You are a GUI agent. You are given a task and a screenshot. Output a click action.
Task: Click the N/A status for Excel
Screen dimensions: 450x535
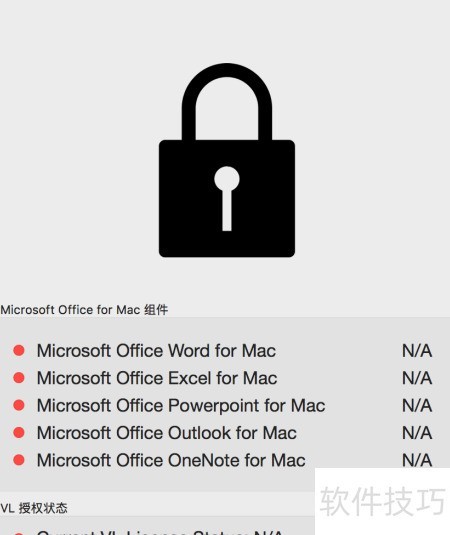tap(417, 378)
